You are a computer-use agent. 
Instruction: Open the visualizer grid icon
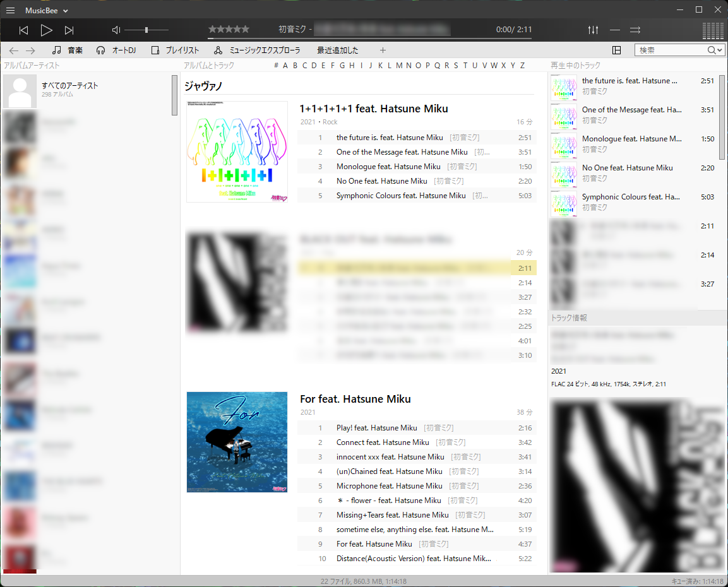pos(713,30)
